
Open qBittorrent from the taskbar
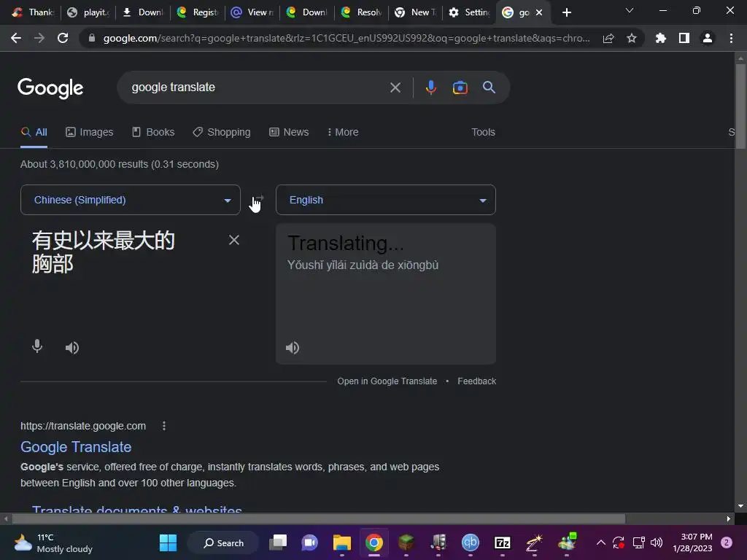coord(471,542)
